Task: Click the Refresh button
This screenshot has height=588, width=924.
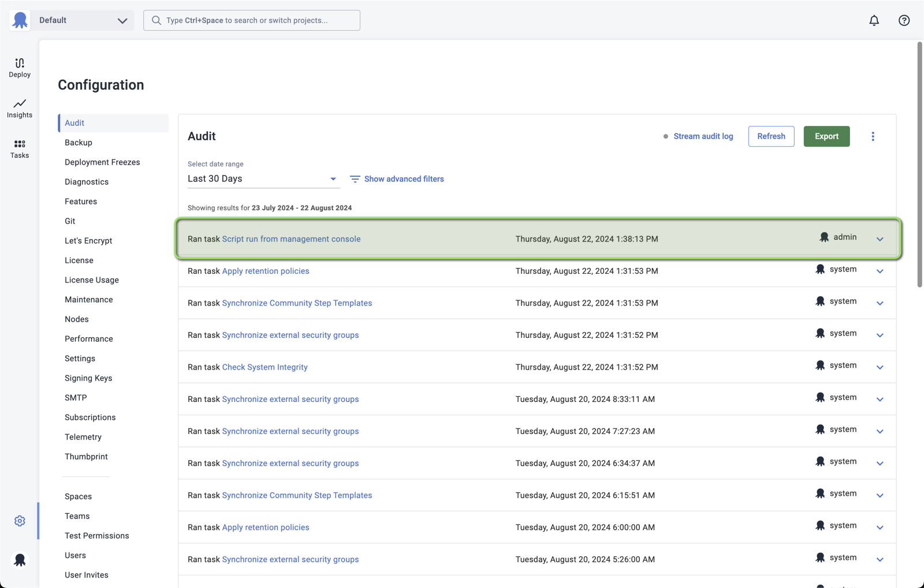Action: pyautogui.click(x=771, y=136)
